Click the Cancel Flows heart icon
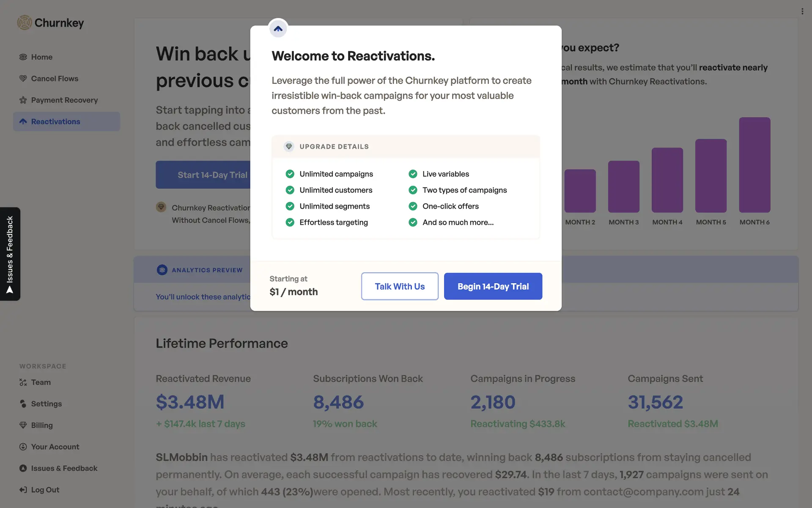 (23, 79)
